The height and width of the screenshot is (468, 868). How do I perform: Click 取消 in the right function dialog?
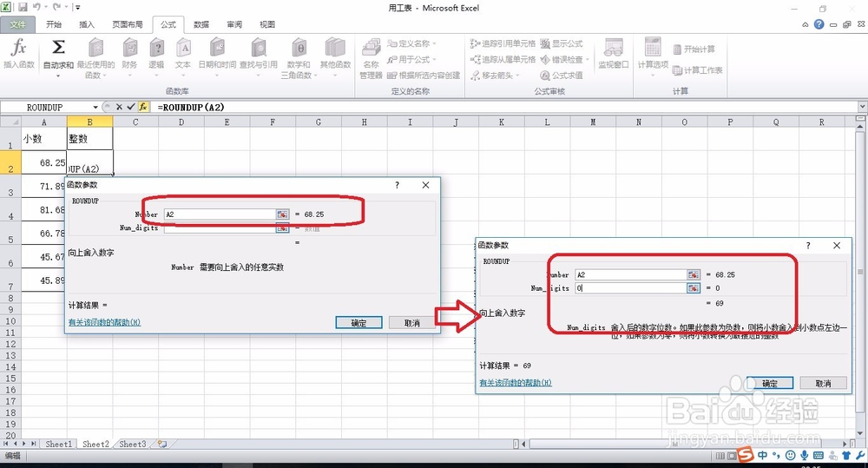(x=823, y=383)
